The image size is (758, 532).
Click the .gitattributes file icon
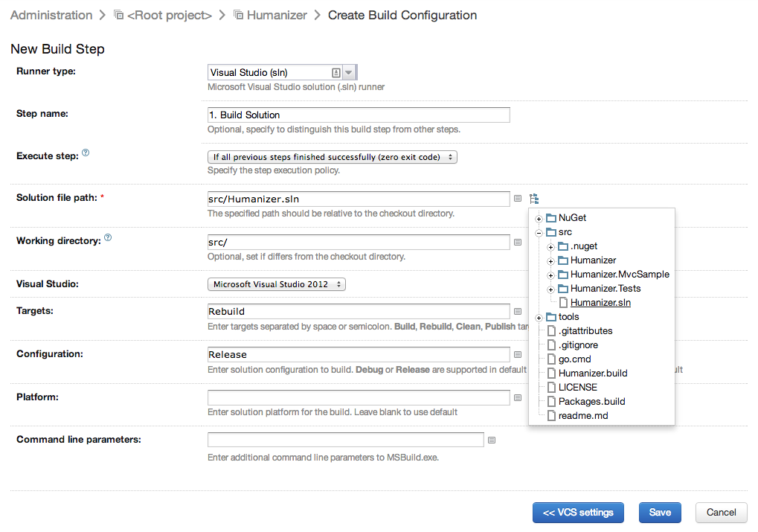click(x=552, y=331)
